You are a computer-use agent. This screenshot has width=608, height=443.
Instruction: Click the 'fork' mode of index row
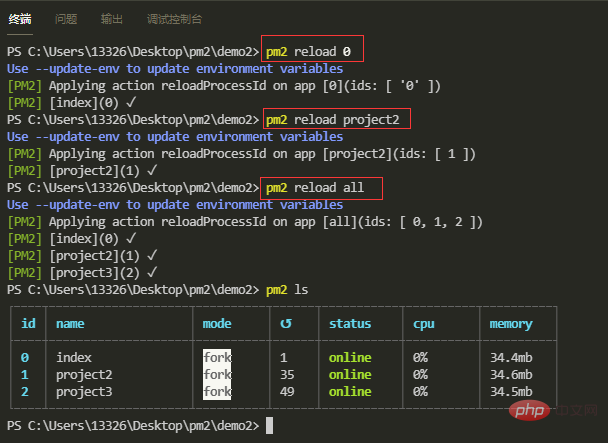pos(217,357)
